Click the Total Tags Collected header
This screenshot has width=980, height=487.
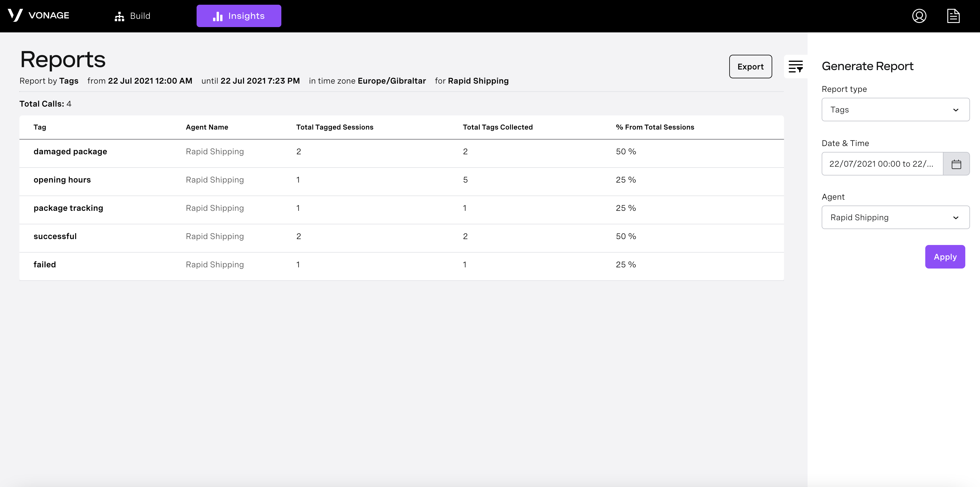pyautogui.click(x=498, y=127)
